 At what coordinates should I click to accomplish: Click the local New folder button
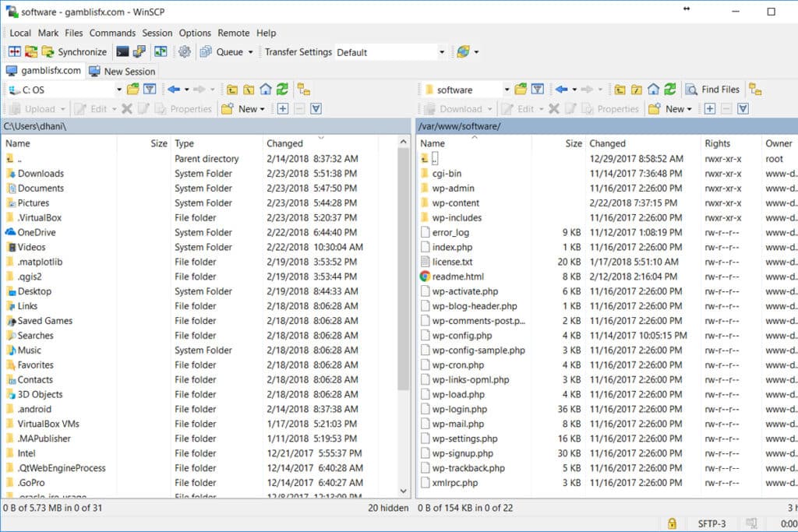click(x=244, y=109)
